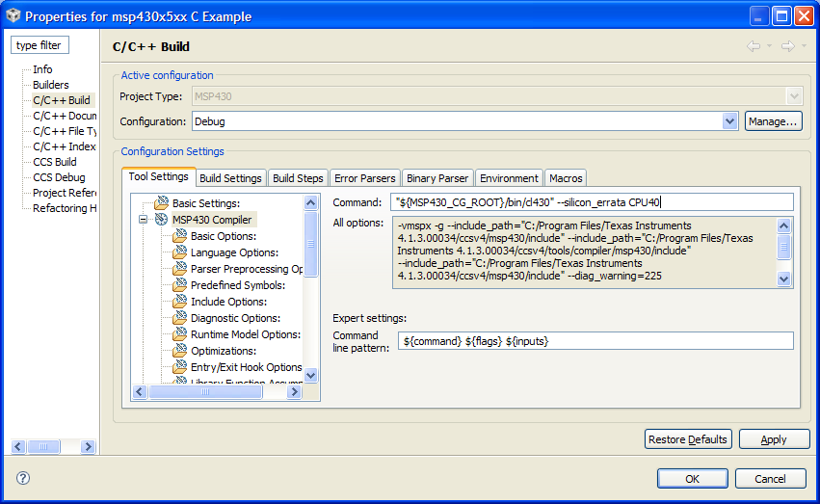
Task: Click the type filter text field
Action: [x=40, y=45]
